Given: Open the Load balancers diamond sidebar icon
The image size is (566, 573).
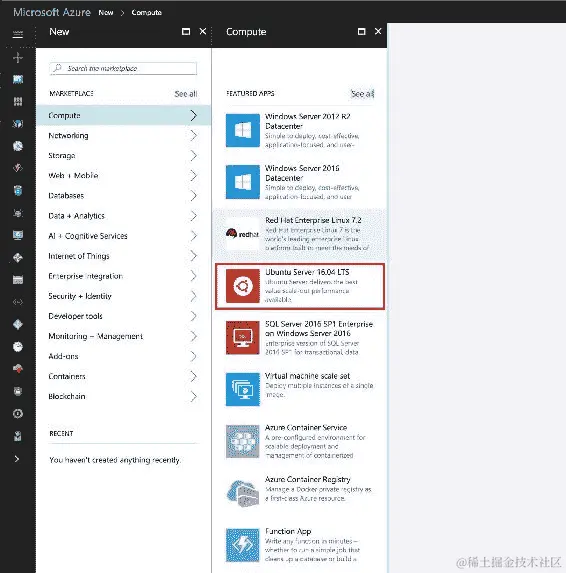Looking at the screenshot, I should click(x=18, y=258).
